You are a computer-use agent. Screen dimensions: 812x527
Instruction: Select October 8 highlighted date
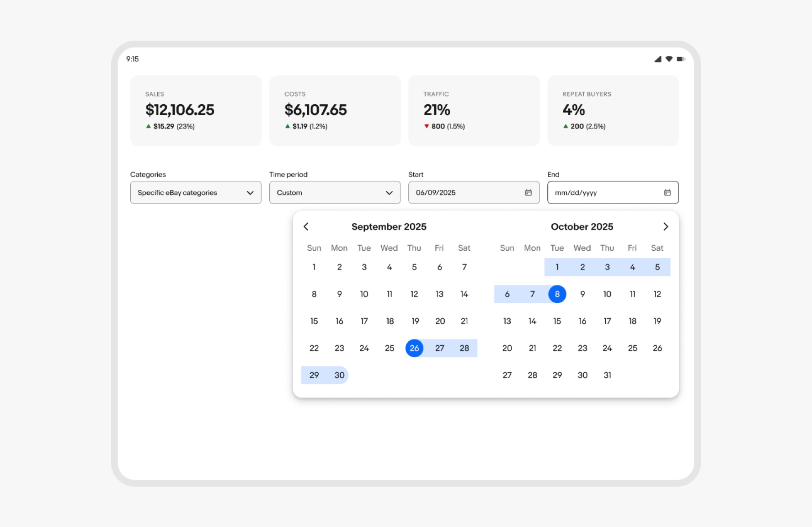coord(557,294)
